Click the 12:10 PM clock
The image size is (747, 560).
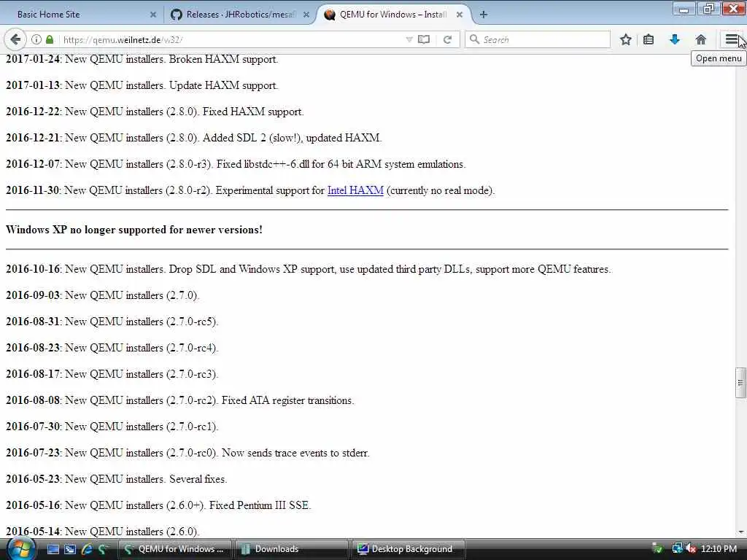(x=719, y=549)
